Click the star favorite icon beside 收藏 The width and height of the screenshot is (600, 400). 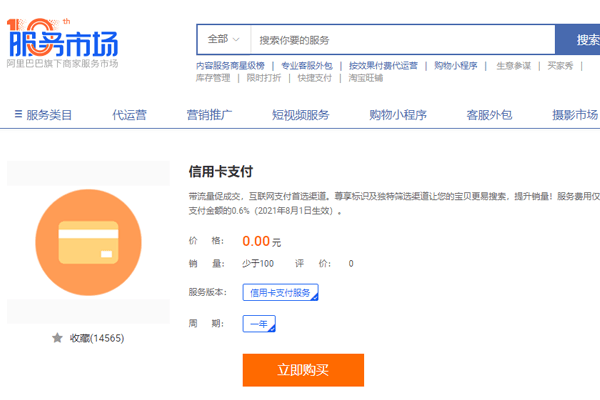click(58, 338)
